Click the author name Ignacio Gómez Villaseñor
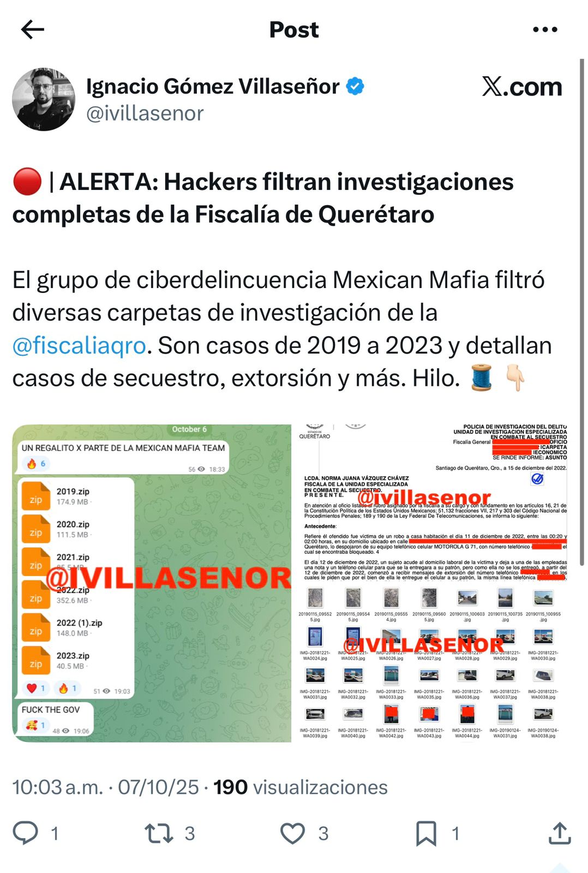The height and width of the screenshot is (873, 588). coord(213,86)
